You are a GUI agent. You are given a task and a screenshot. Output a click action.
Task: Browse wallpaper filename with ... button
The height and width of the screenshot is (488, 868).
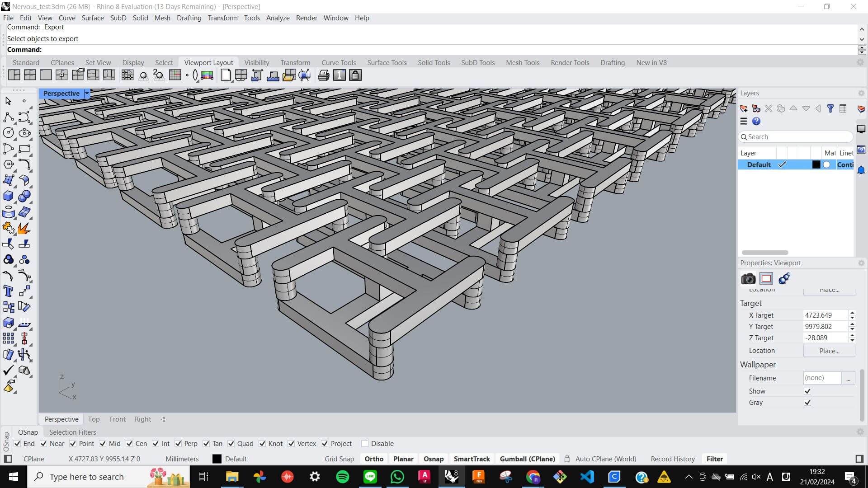(848, 378)
